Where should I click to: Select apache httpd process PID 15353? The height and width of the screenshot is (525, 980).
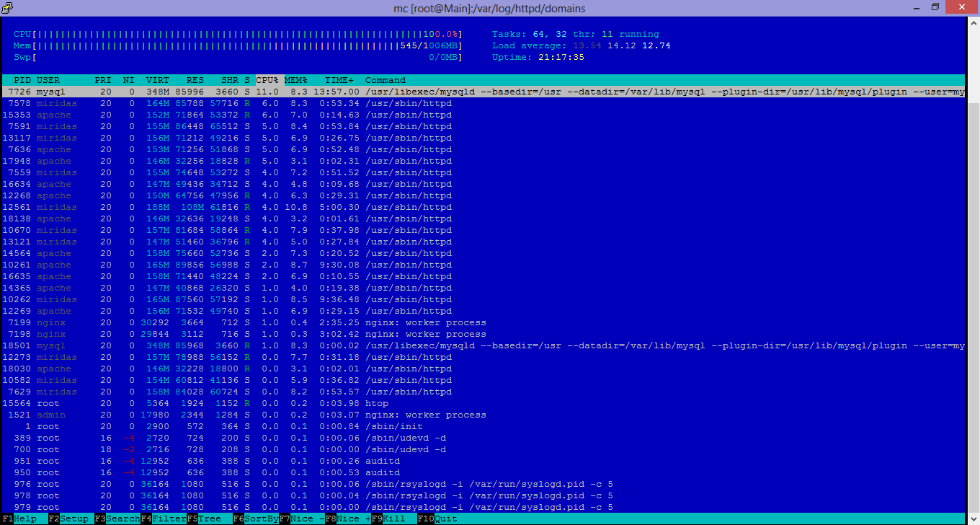[483, 115]
